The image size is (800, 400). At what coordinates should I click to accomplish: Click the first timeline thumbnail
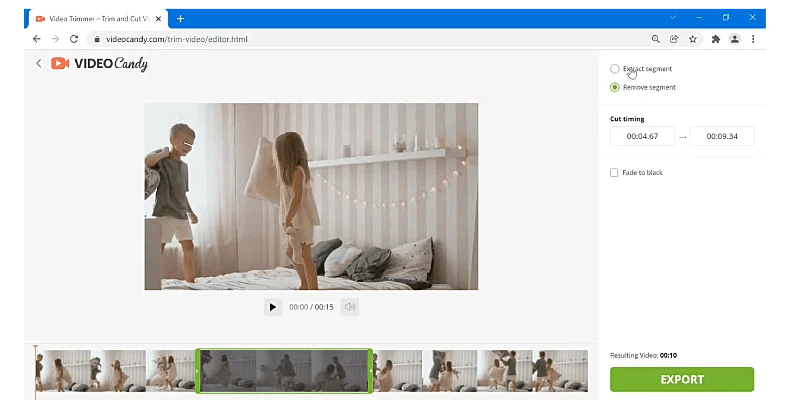pos(63,371)
